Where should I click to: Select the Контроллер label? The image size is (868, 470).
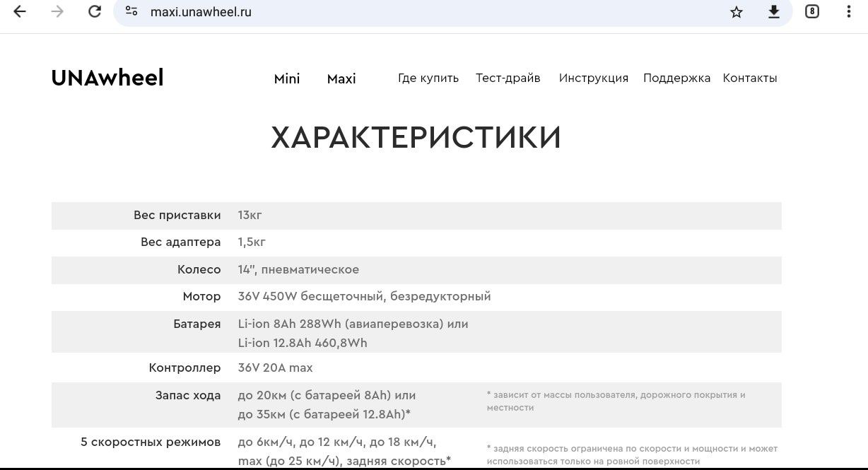(185, 368)
